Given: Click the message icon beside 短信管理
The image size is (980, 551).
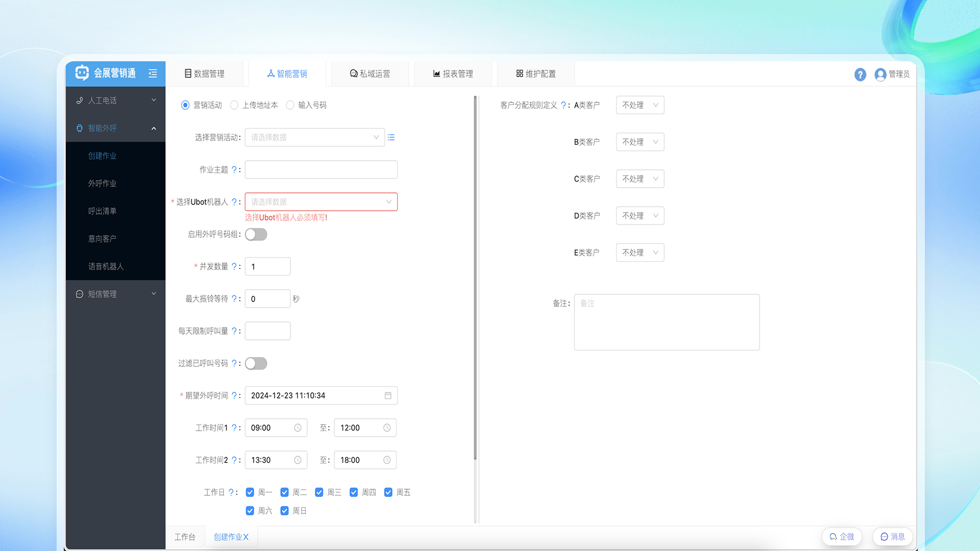Looking at the screenshot, I should 80,294.
